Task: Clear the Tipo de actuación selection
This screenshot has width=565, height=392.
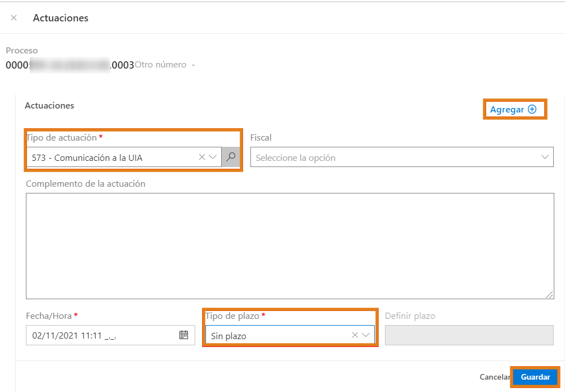Action: pos(202,157)
